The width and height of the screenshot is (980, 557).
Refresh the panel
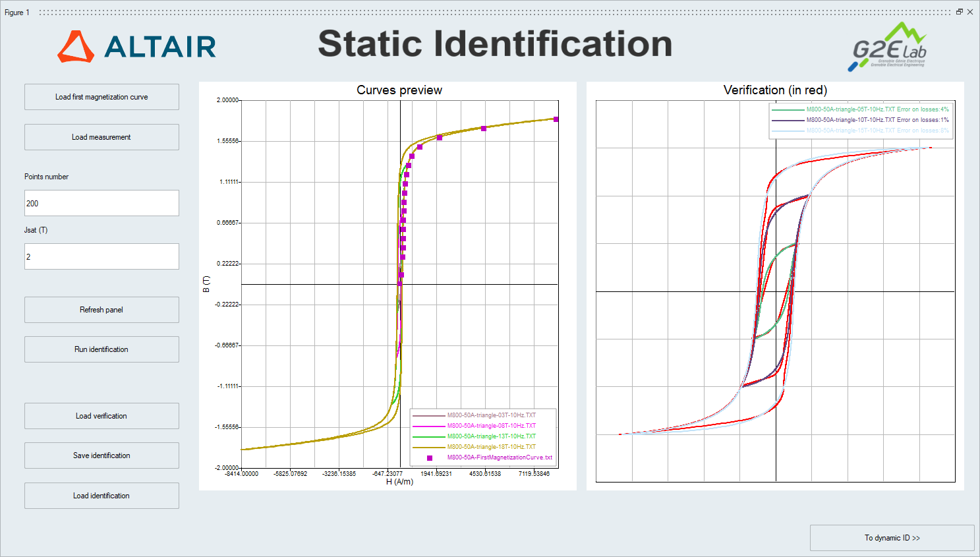101,310
